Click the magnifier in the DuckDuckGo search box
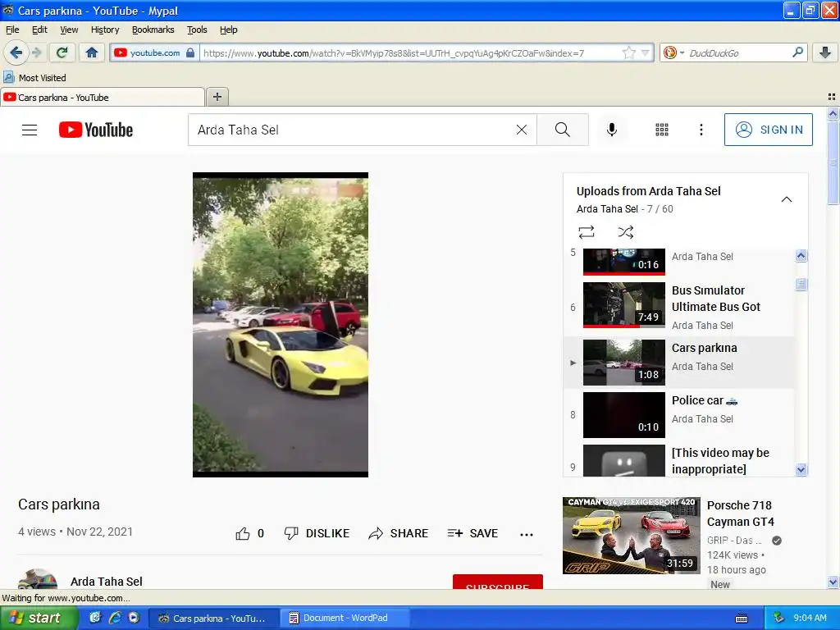840x630 pixels. point(797,52)
